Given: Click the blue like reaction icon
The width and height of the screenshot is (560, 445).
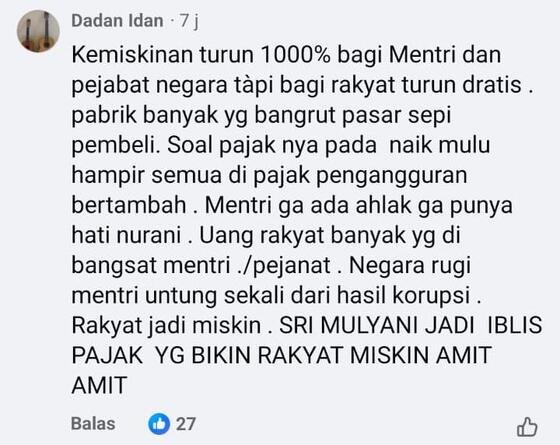Looking at the screenshot, I should pyautogui.click(x=159, y=424).
